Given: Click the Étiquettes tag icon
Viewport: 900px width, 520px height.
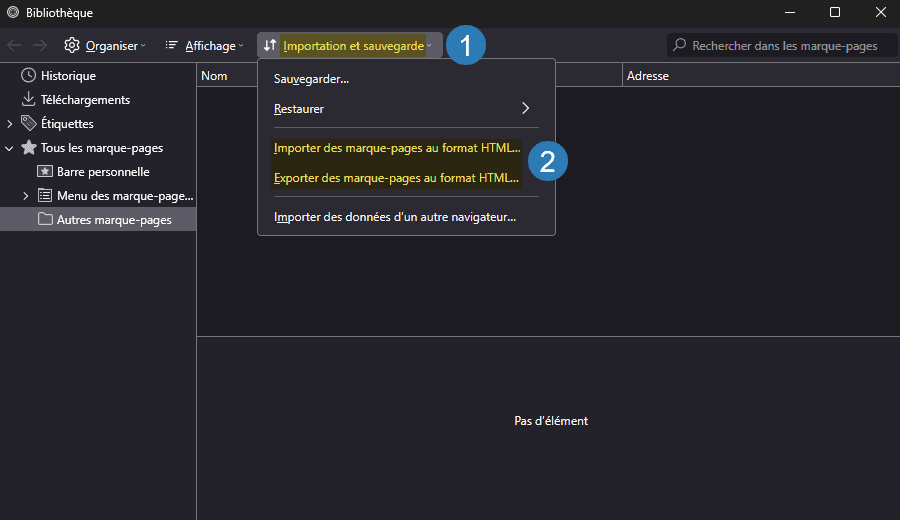Looking at the screenshot, I should click(x=29, y=123).
